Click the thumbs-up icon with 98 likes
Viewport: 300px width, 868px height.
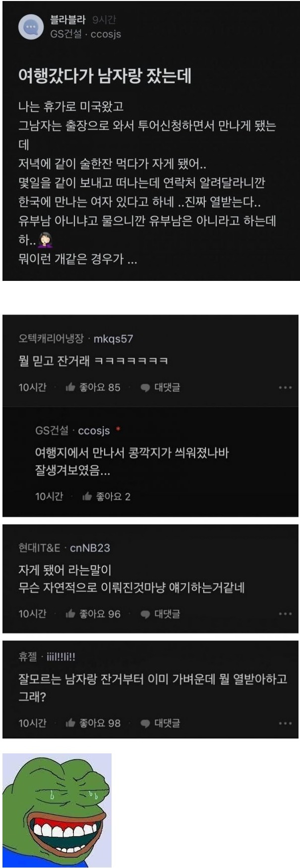[x=70, y=723]
